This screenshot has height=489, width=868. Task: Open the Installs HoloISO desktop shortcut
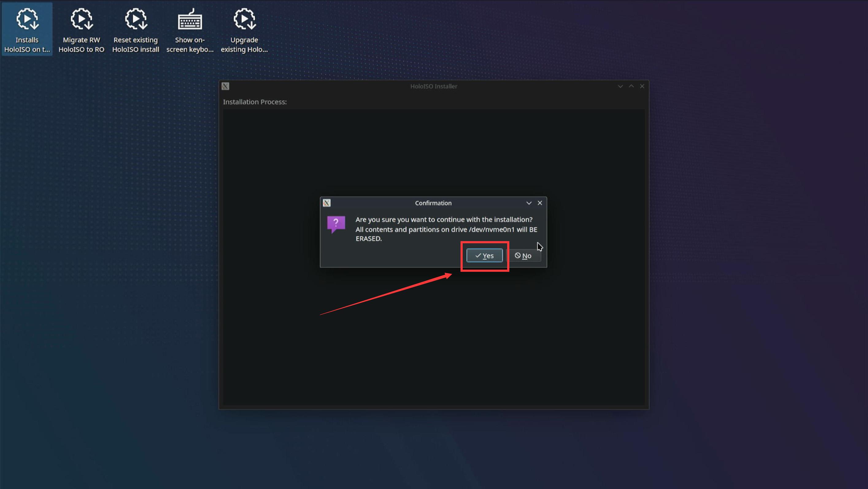[x=27, y=30]
